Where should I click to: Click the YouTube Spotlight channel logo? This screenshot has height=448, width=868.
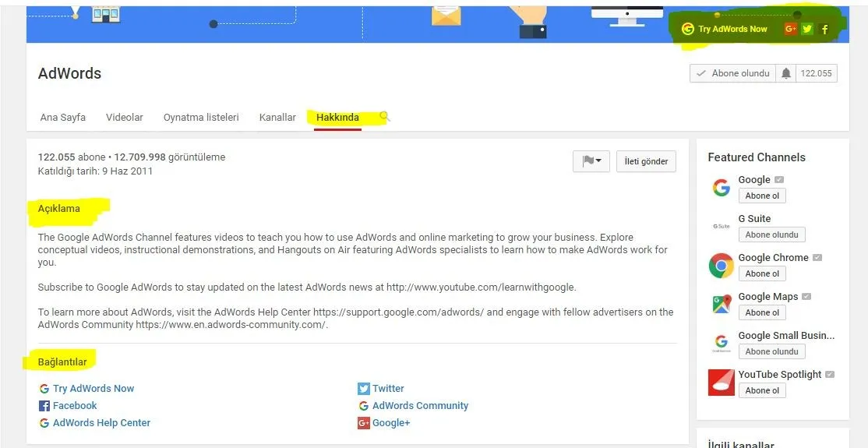(722, 383)
